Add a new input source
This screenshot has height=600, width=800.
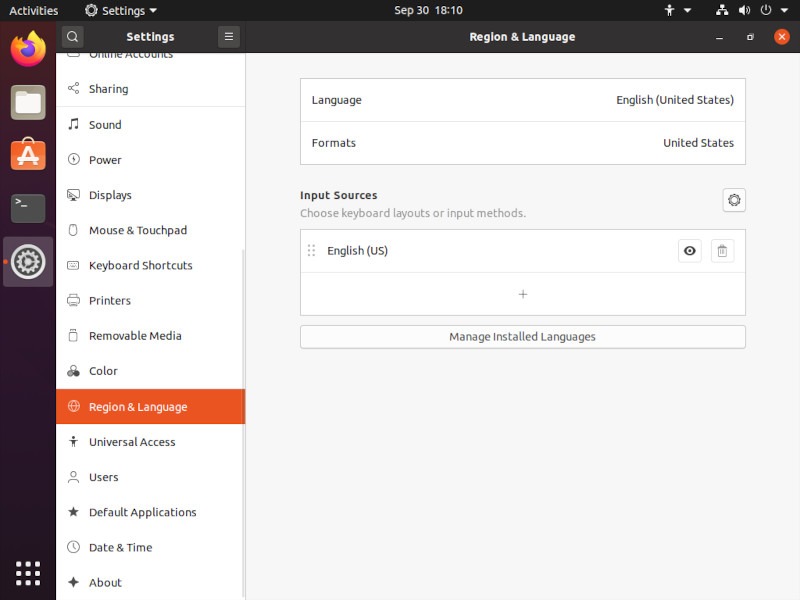(522, 294)
